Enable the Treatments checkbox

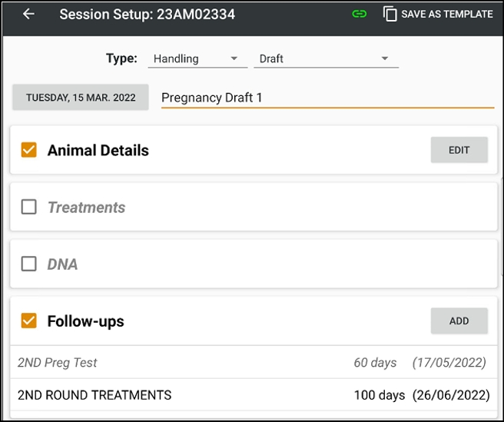tap(29, 207)
